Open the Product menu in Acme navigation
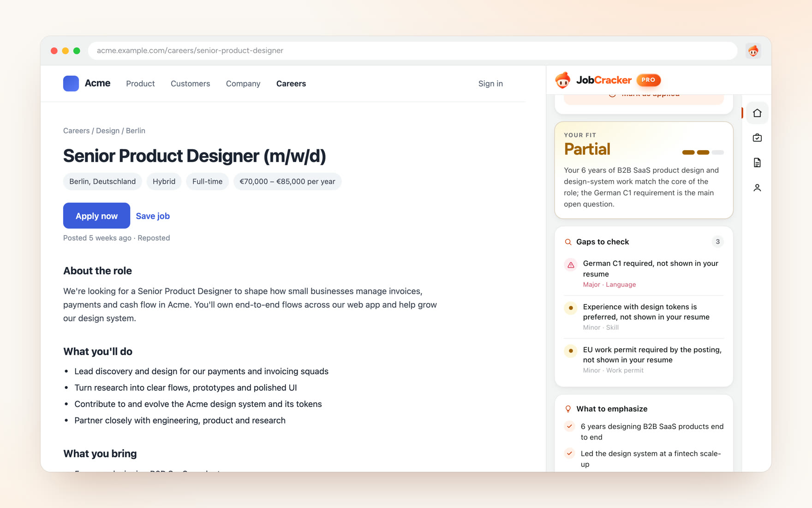812x508 pixels. [x=140, y=84]
